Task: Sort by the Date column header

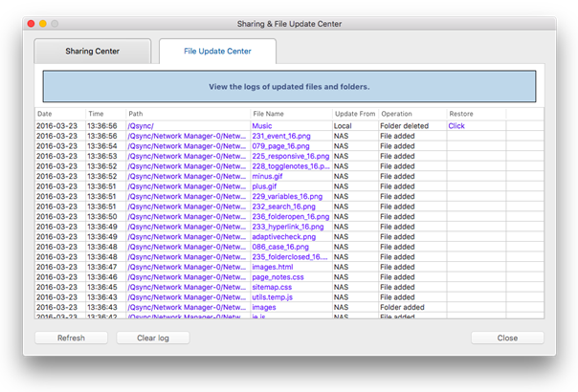Action: point(60,114)
